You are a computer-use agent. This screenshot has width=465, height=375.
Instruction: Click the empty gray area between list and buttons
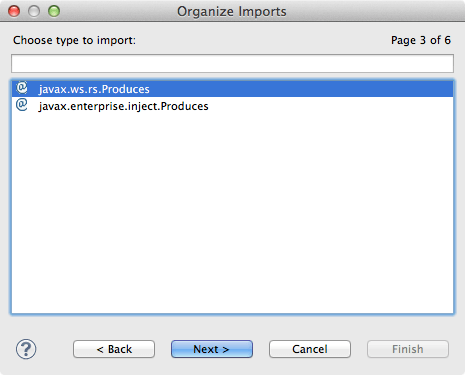[232, 327]
